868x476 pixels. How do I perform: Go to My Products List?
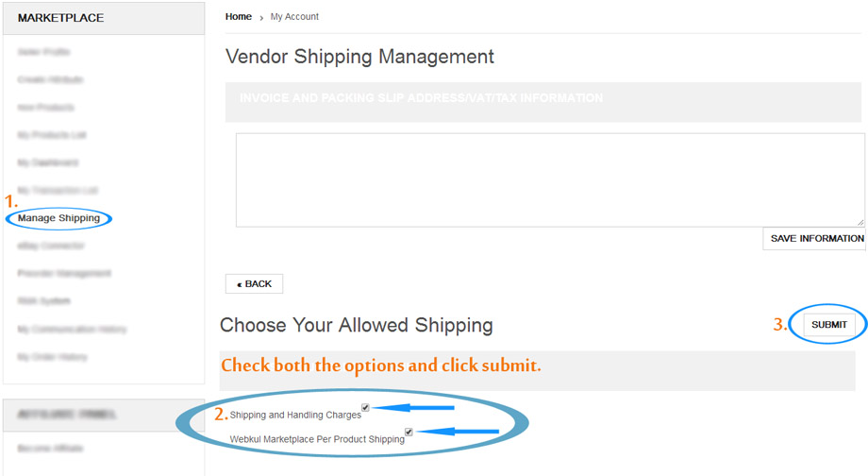coord(52,135)
